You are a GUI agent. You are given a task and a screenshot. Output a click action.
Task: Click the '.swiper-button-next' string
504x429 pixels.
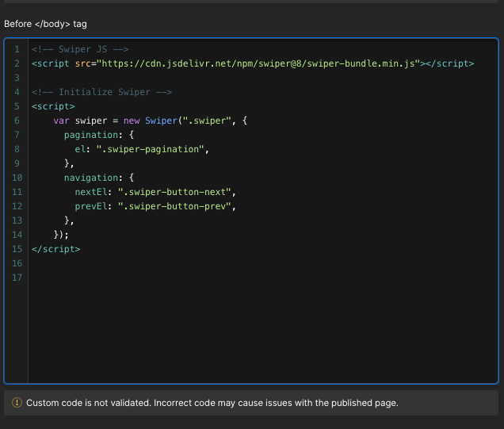click(x=174, y=192)
